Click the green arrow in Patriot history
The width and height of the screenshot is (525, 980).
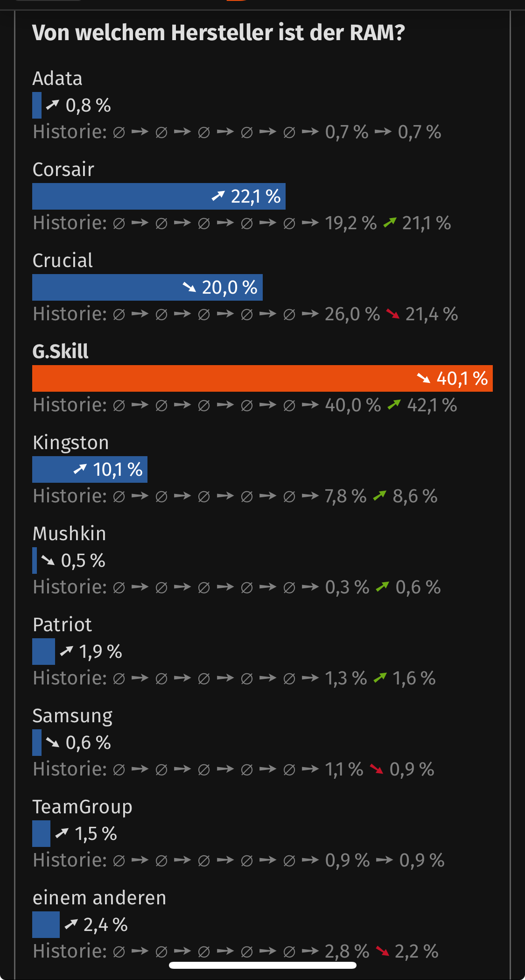(380, 678)
